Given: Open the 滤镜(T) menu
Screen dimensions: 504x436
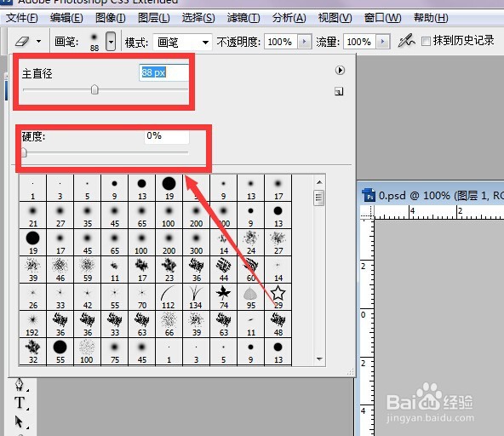Looking at the screenshot, I should 243,18.
